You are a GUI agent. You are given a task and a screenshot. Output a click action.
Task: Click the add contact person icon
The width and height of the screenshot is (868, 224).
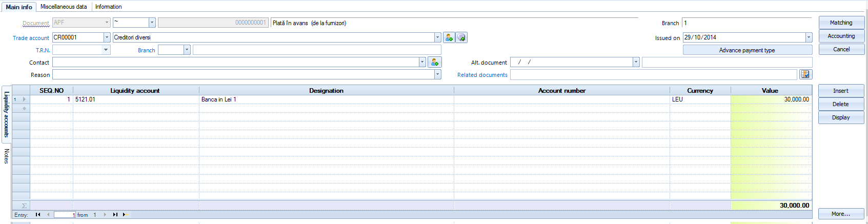tap(434, 62)
